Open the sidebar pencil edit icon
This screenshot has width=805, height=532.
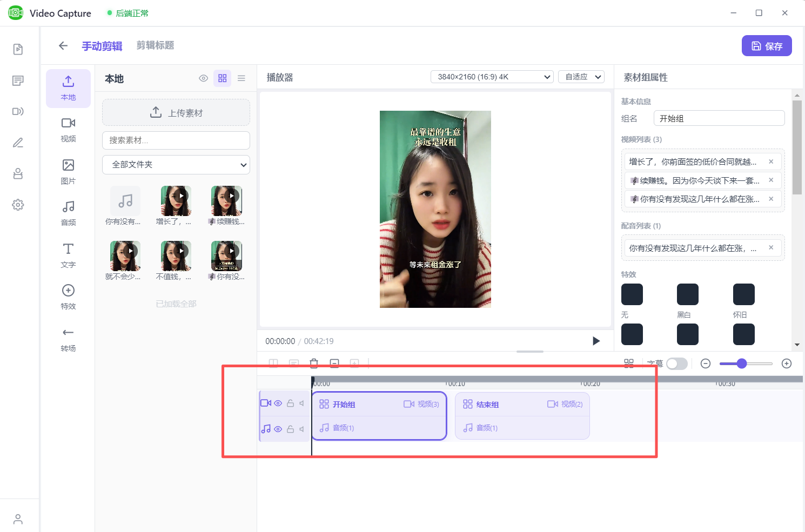point(18,143)
